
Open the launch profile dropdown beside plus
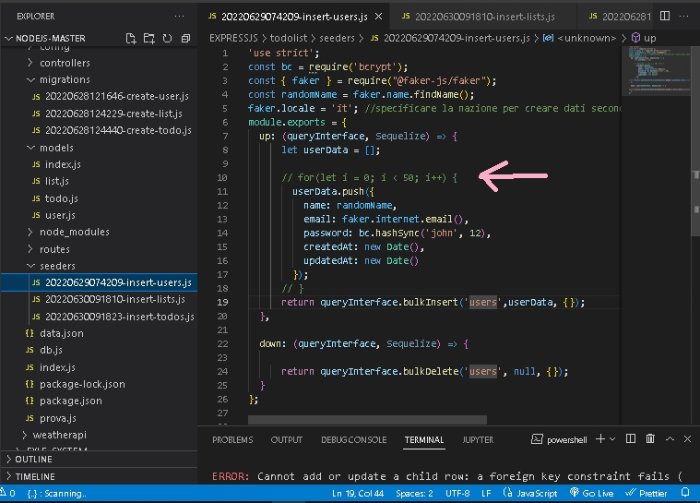pos(611,439)
